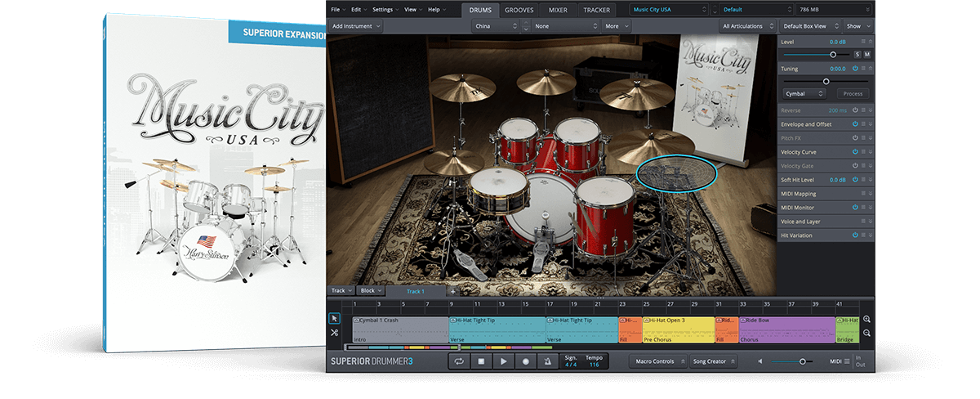Select the scissors cut tool
Screen dimensions: 980x399
point(335,333)
